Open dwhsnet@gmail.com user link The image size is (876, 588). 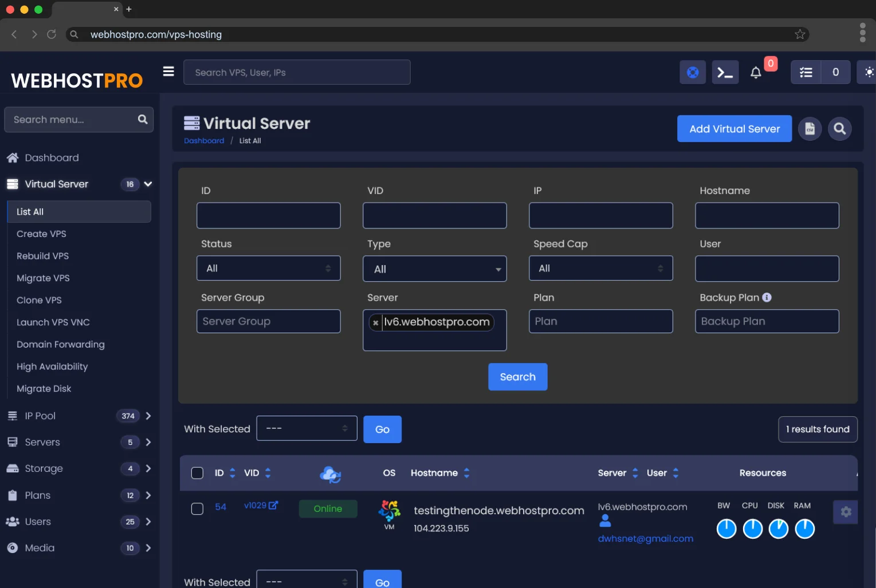[646, 539]
